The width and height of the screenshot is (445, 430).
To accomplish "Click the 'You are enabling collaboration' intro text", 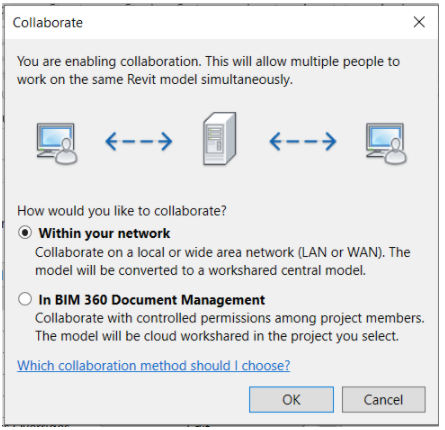I will [208, 71].
